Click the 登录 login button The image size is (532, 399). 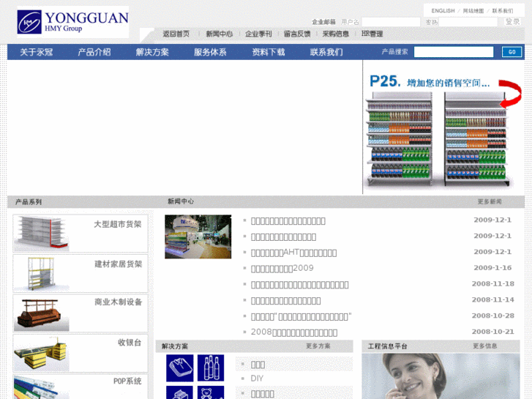click(x=512, y=22)
